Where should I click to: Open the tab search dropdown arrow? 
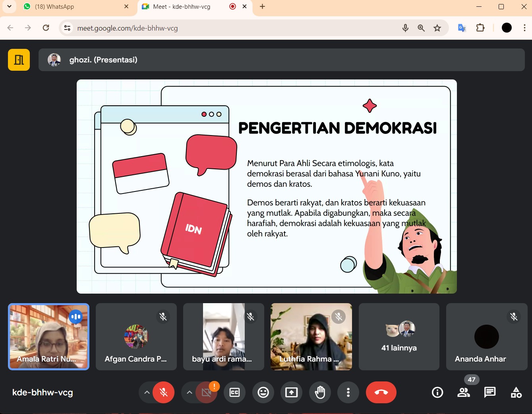point(9,6)
